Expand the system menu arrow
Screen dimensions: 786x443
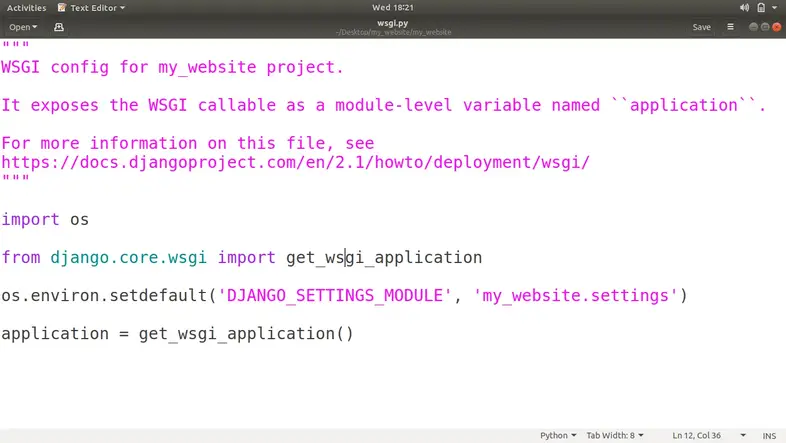(774, 8)
